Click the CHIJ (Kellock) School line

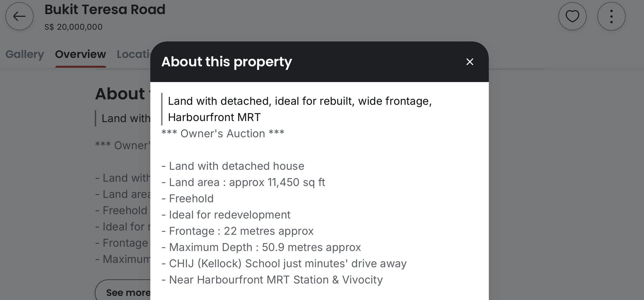pos(284,264)
